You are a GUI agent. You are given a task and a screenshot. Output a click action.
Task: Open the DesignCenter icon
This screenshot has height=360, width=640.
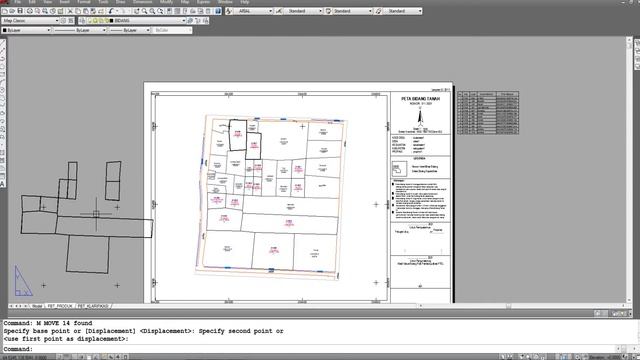point(177,11)
